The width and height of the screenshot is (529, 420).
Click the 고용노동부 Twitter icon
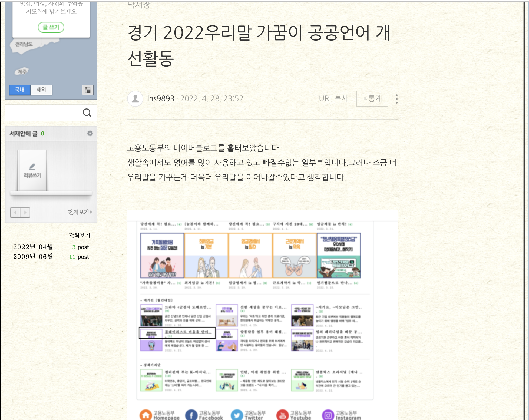coord(237,415)
